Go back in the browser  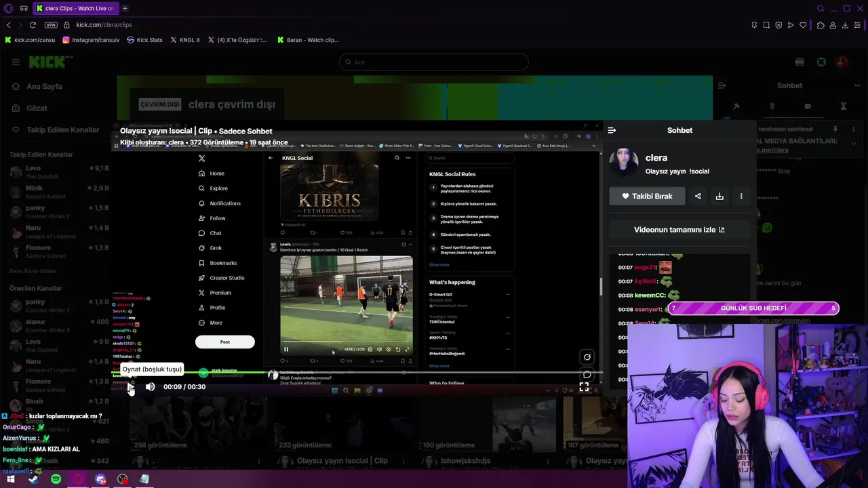(8, 25)
